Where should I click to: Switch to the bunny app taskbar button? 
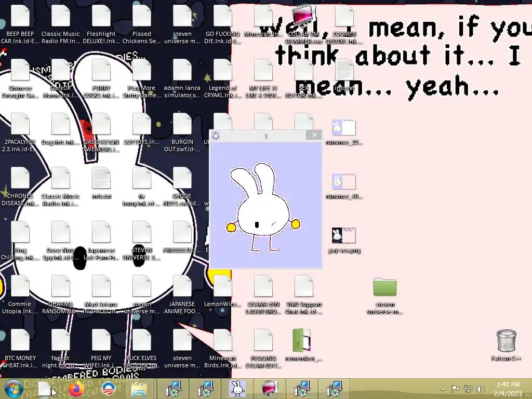237,389
